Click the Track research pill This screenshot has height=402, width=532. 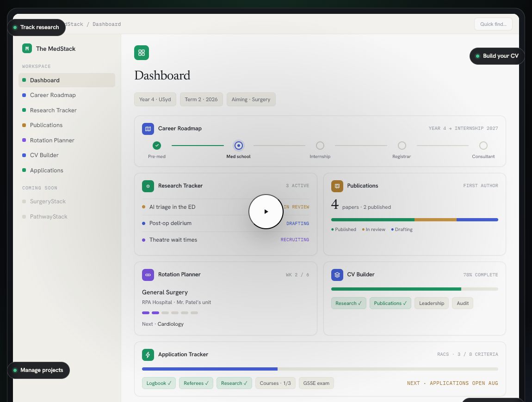36,27
